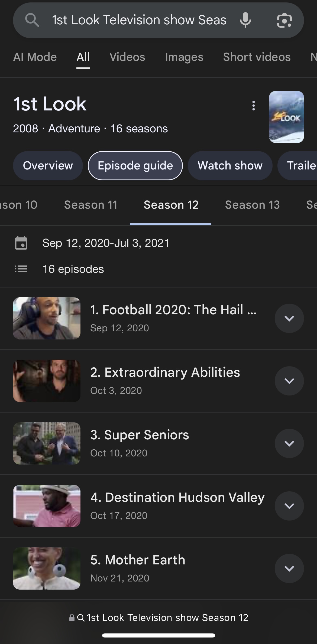Viewport: 317px width, 644px height.
Task: Tap the magnifying glass search icon
Action: (32, 20)
